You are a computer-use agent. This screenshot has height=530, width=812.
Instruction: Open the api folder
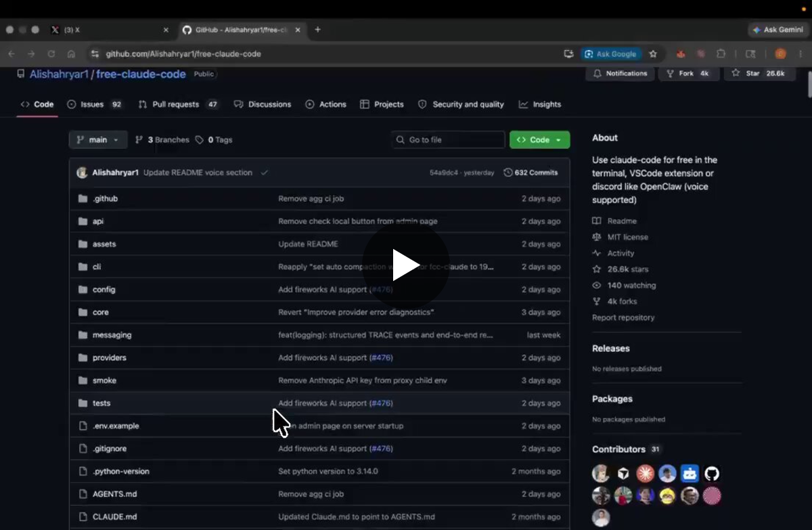click(x=98, y=221)
